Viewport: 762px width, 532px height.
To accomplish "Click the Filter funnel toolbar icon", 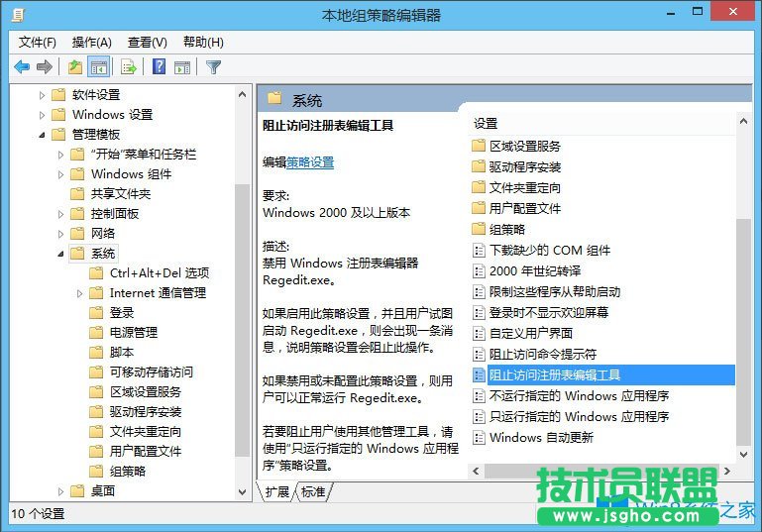I will click(213, 67).
